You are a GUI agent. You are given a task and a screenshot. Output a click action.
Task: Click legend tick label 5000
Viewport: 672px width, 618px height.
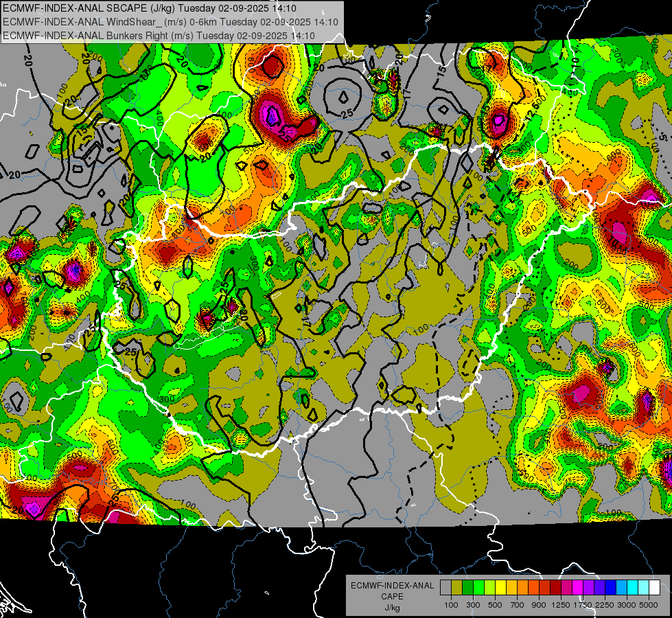click(649, 605)
